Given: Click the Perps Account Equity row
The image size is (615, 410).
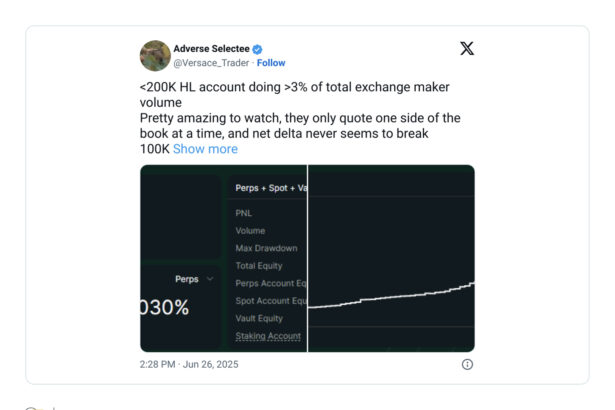Looking at the screenshot, I should click(268, 283).
